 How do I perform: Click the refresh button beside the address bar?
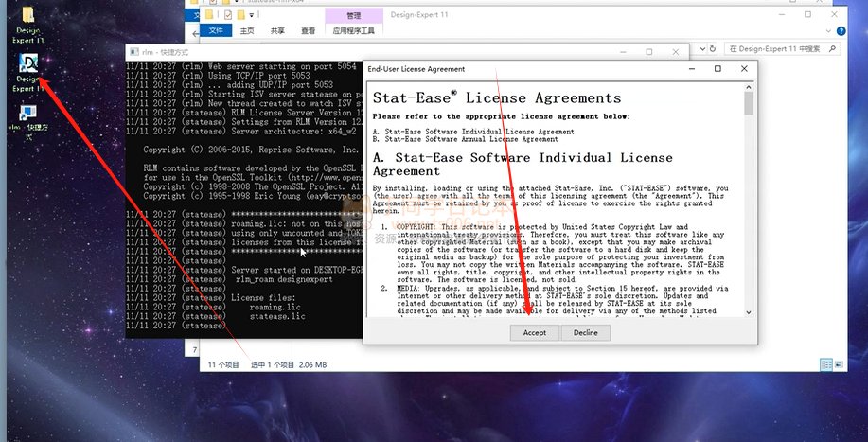coord(713,48)
